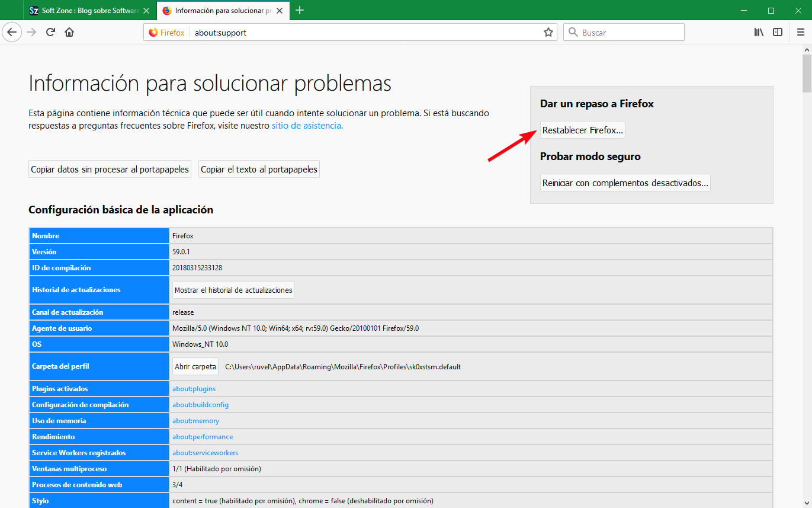Viewport: 812px width, 508px height.
Task: Click the Procesos de contenido web header
Action: 99,485
